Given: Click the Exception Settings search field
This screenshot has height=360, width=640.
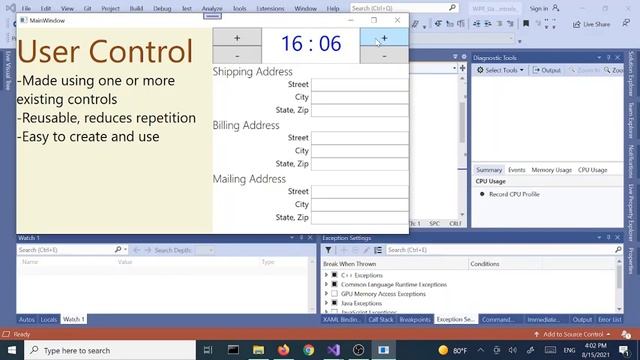Looking at the screenshot, I should [x=500, y=250].
